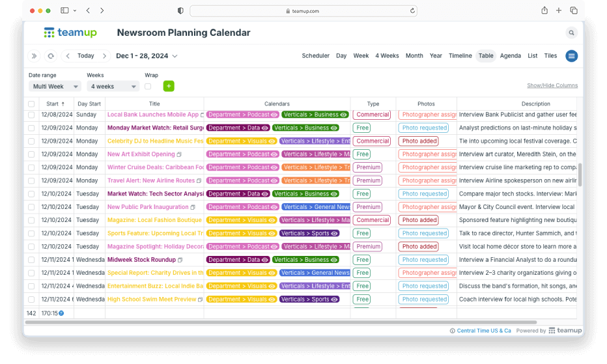Click the Show/Hide Columns link
Image resolution: width=607 pixels, height=364 pixels.
click(552, 85)
